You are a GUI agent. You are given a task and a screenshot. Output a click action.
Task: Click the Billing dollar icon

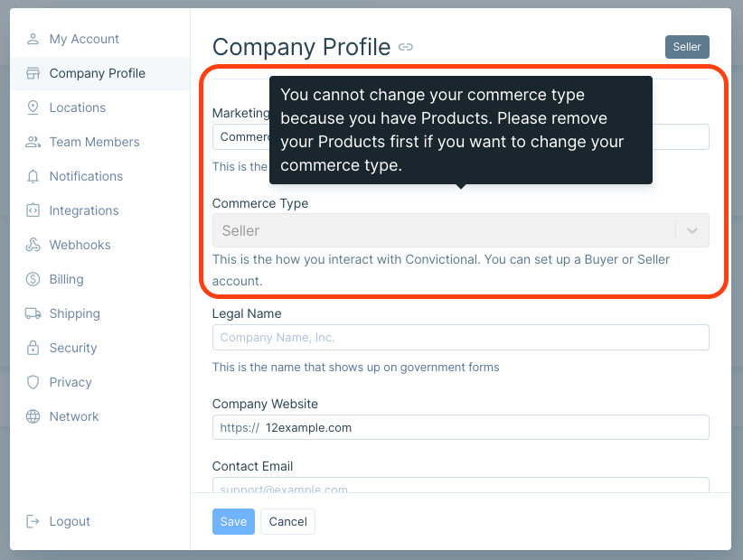[33, 279]
